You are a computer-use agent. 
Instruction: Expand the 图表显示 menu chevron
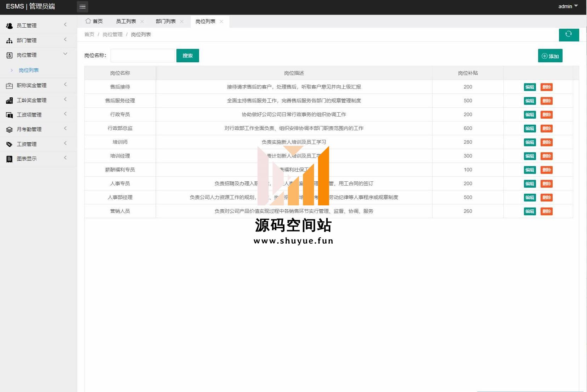[x=65, y=158]
